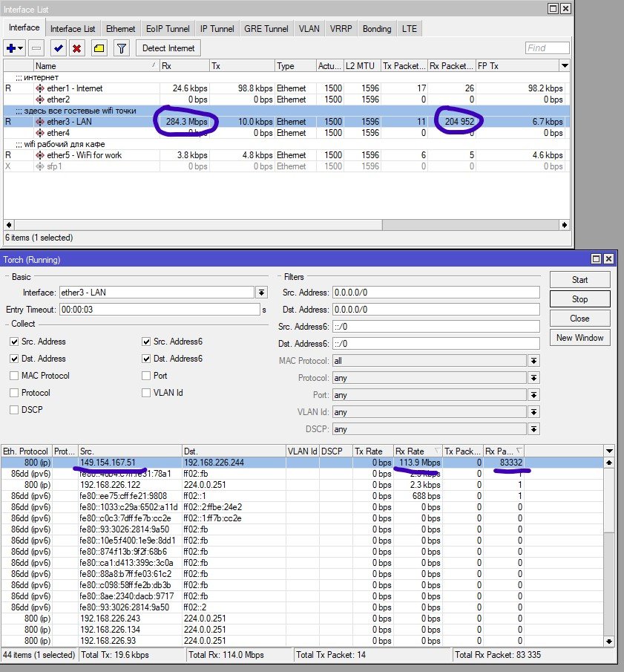
Task: Uncheck the Src. Address collect checkbox
Action: pyautogui.click(x=15, y=342)
